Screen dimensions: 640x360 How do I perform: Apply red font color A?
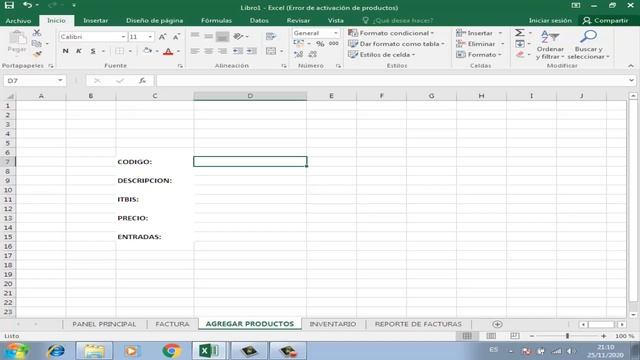tap(168, 51)
